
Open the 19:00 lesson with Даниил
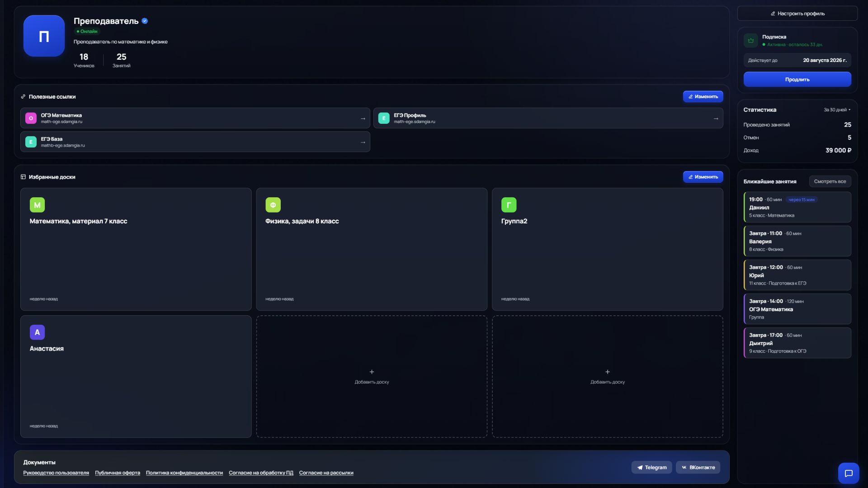coord(797,207)
